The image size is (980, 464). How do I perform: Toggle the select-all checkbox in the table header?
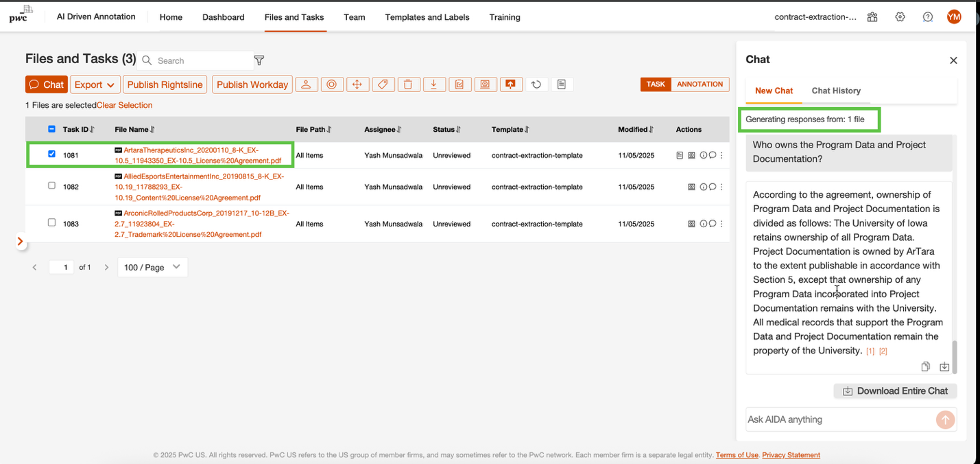tap(51, 129)
